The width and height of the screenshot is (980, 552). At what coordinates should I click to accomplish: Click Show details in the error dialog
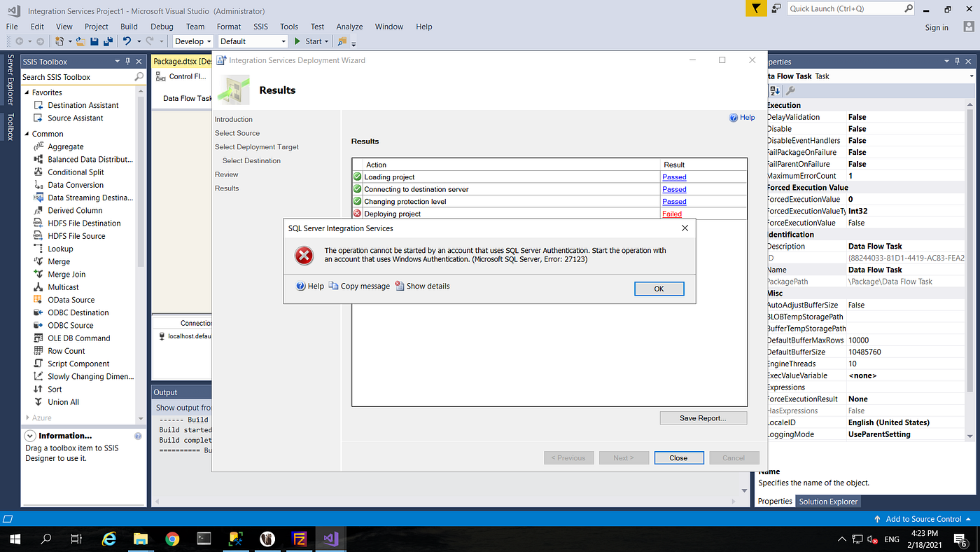click(422, 286)
